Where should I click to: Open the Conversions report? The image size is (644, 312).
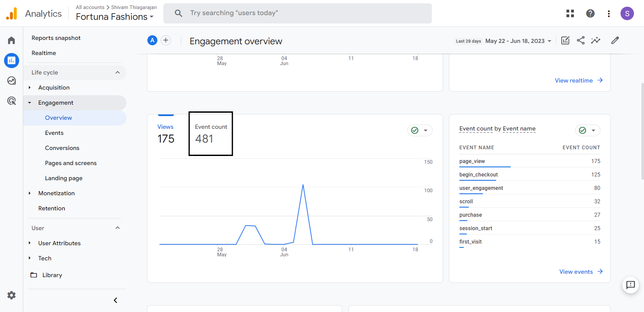(62, 148)
